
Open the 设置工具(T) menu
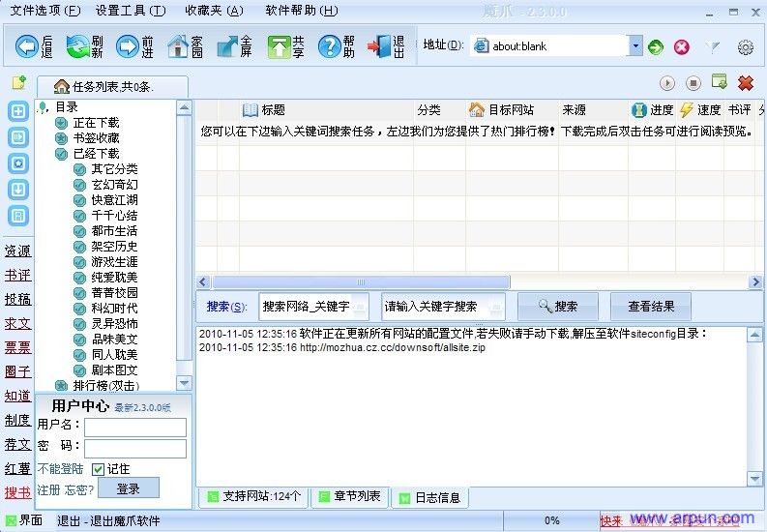pos(131,11)
